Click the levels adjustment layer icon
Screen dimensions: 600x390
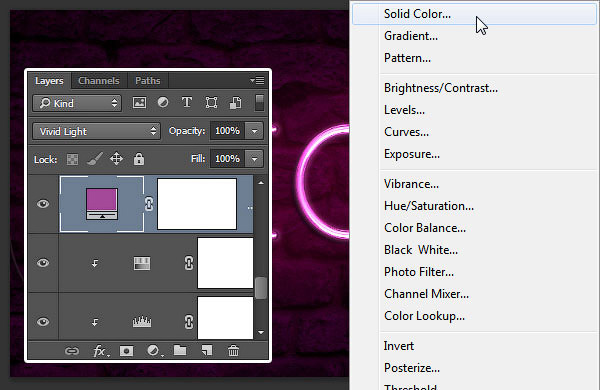(x=142, y=321)
